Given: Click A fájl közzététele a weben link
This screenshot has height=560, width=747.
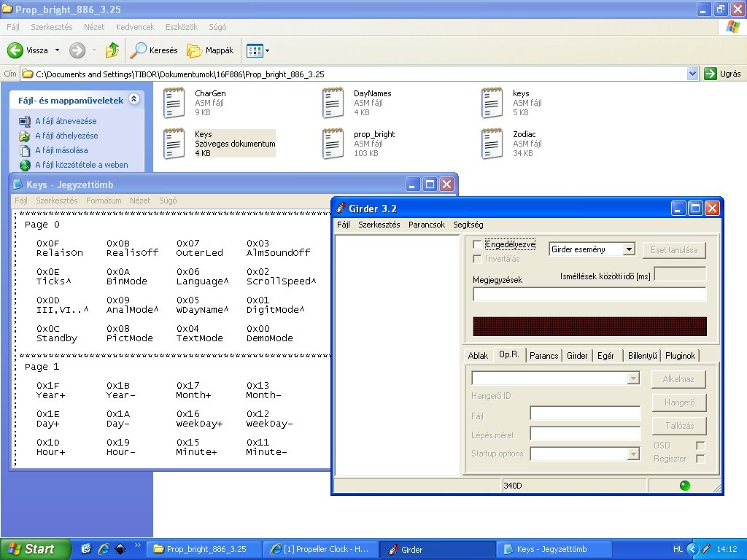Looking at the screenshot, I should [82, 165].
